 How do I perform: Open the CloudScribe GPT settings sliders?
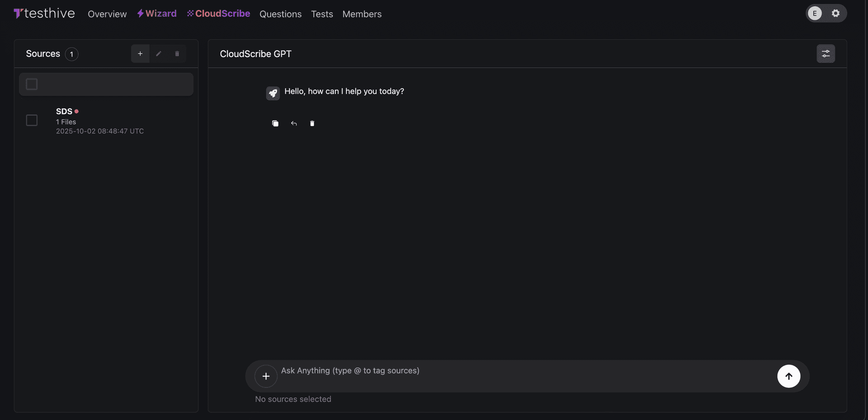click(826, 54)
